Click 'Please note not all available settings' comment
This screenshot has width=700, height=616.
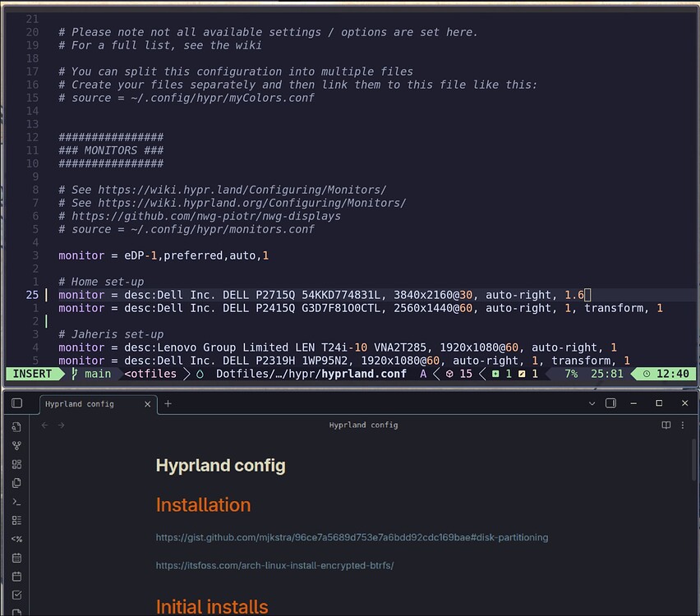[268, 32]
